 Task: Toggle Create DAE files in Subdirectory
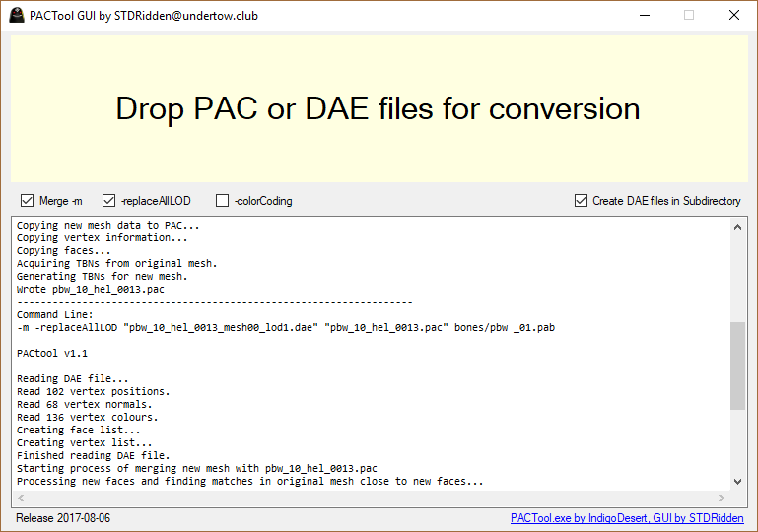point(582,201)
